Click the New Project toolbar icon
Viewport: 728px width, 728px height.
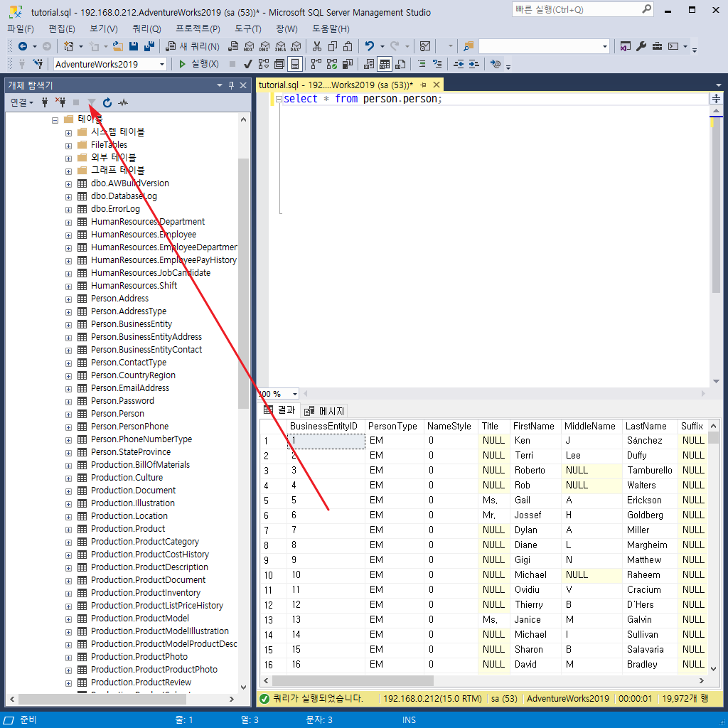click(x=69, y=46)
